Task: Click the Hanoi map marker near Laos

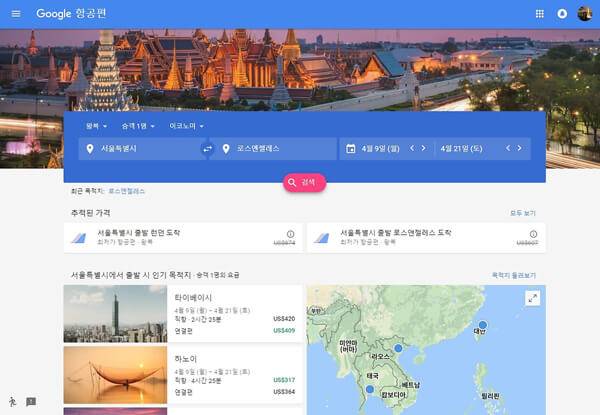Action: [398, 348]
